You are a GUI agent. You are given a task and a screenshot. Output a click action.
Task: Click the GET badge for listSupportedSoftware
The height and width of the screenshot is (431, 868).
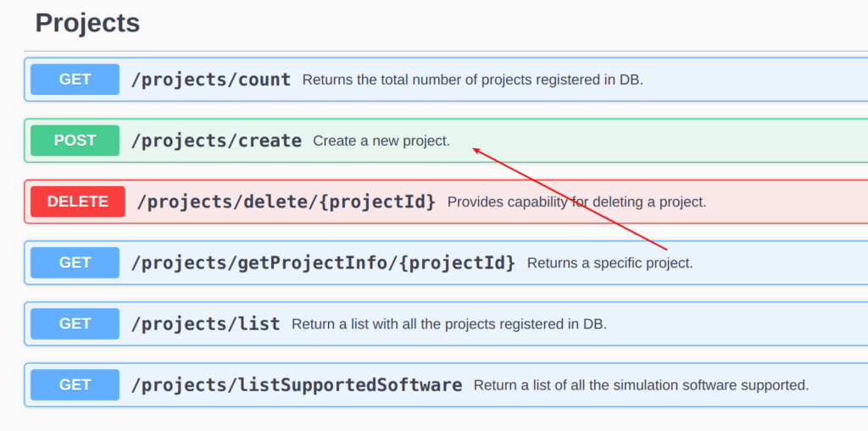coord(75,384)
